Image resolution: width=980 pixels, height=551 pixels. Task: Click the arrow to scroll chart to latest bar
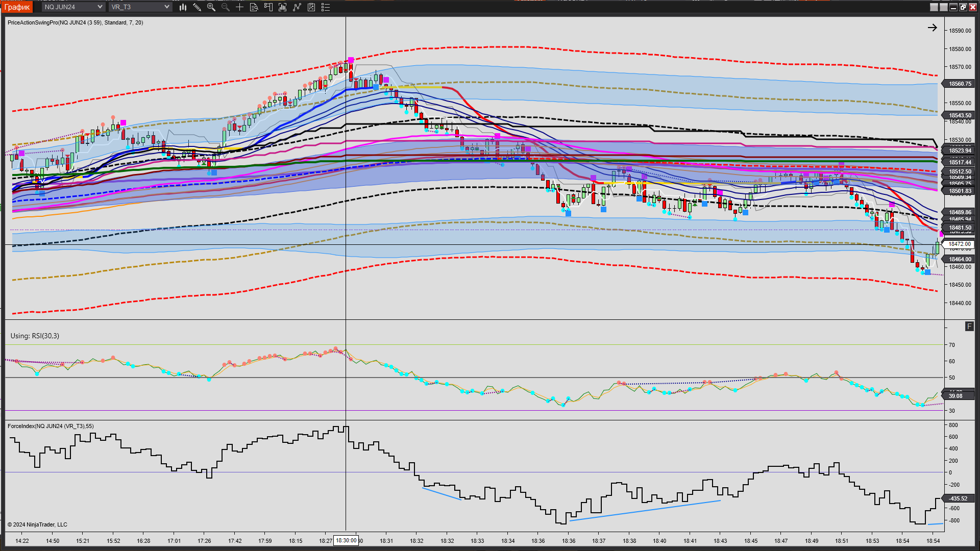(932, 28)
